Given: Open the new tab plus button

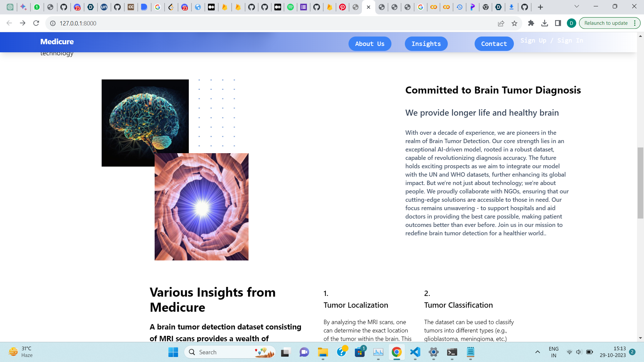Looking at the screenshot, I should coord(540,7).
